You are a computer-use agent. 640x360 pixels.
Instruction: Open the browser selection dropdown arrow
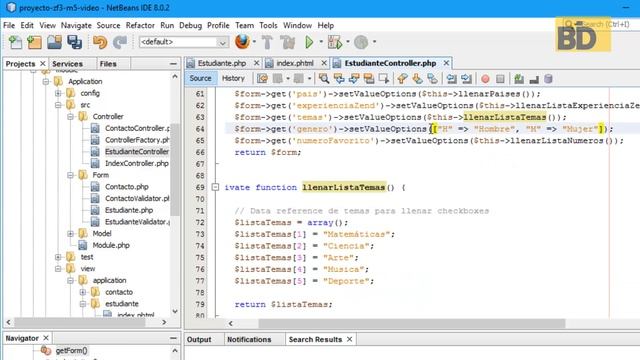pos(254,42)
